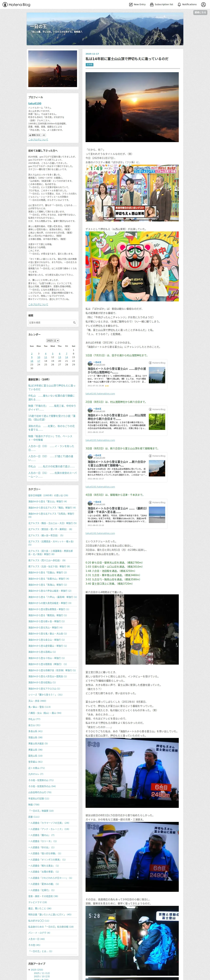Click the 2025-11-17 date link

coord(92,54)
